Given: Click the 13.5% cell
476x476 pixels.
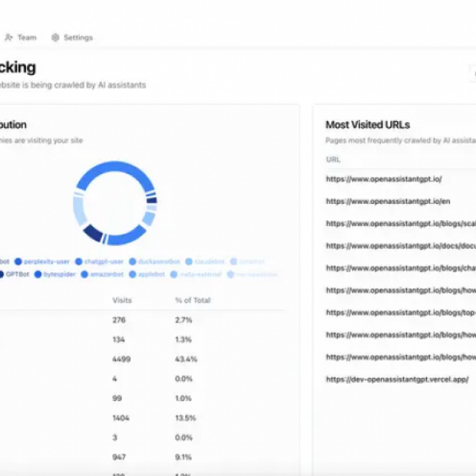Looking at the screenshot, I should pos(185,418).
